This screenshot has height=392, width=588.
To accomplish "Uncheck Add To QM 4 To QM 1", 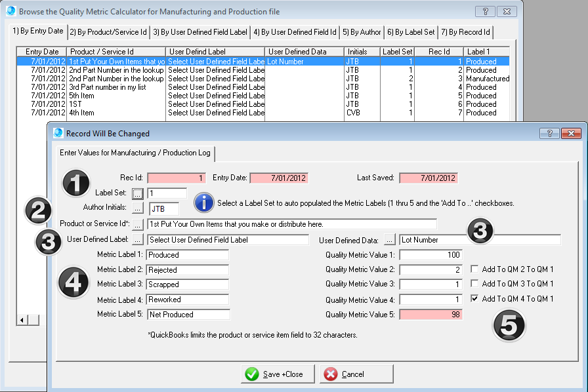I will pos(475,299).
